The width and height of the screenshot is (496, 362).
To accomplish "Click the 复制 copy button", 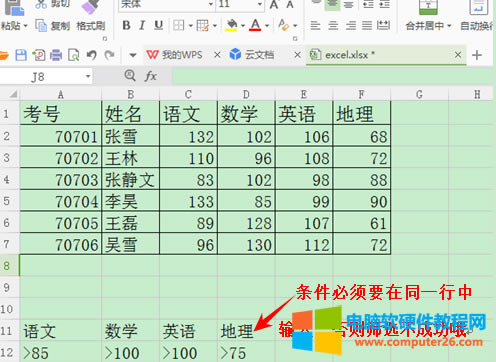I will (x=53, y=25).
